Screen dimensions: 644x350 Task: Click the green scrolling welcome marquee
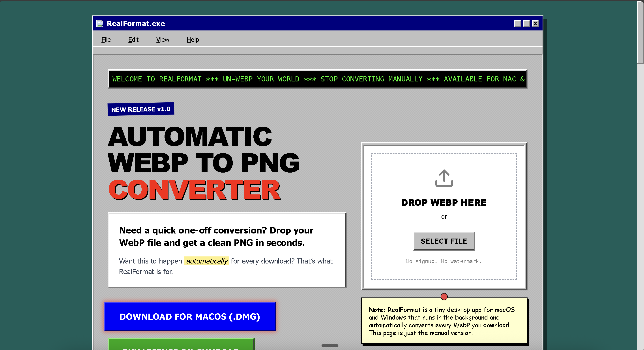click(x=318, y=79)
